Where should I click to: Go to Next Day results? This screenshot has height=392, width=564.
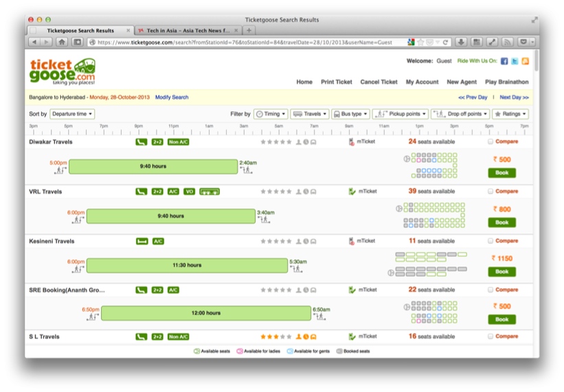point(514,97)
